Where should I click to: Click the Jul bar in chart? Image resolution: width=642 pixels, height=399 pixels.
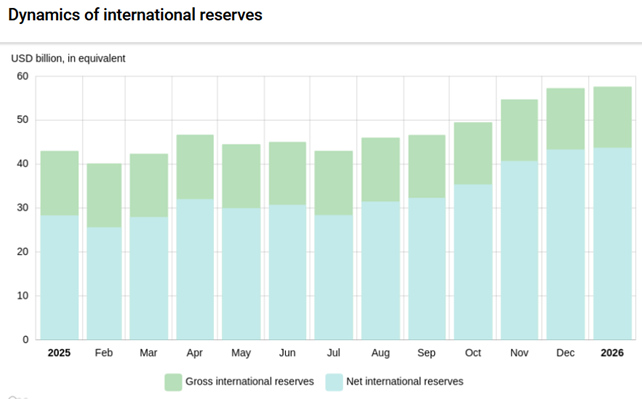[334, 245]
